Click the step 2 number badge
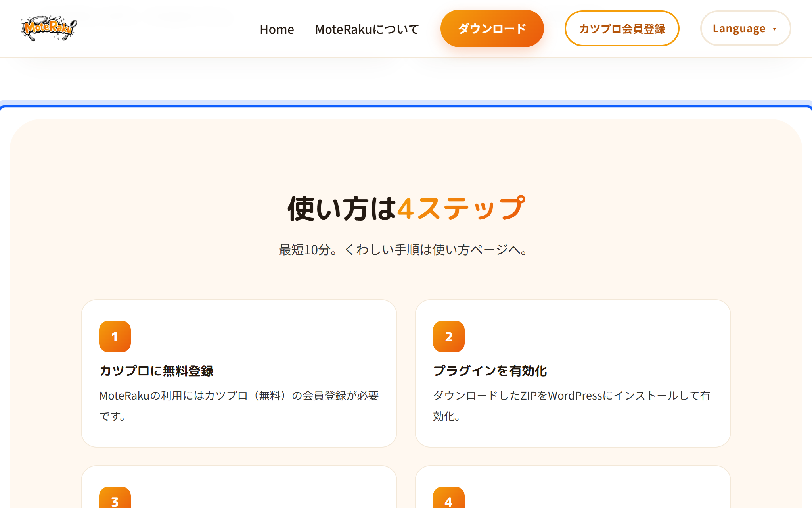The width and height of the screenshot is (812, 508). coord(449,337)
